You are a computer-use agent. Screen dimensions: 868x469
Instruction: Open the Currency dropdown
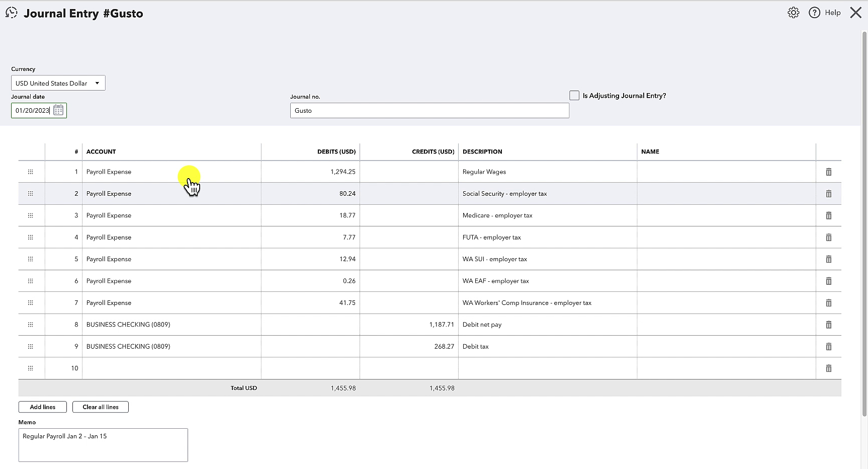(x=58, y=83)
